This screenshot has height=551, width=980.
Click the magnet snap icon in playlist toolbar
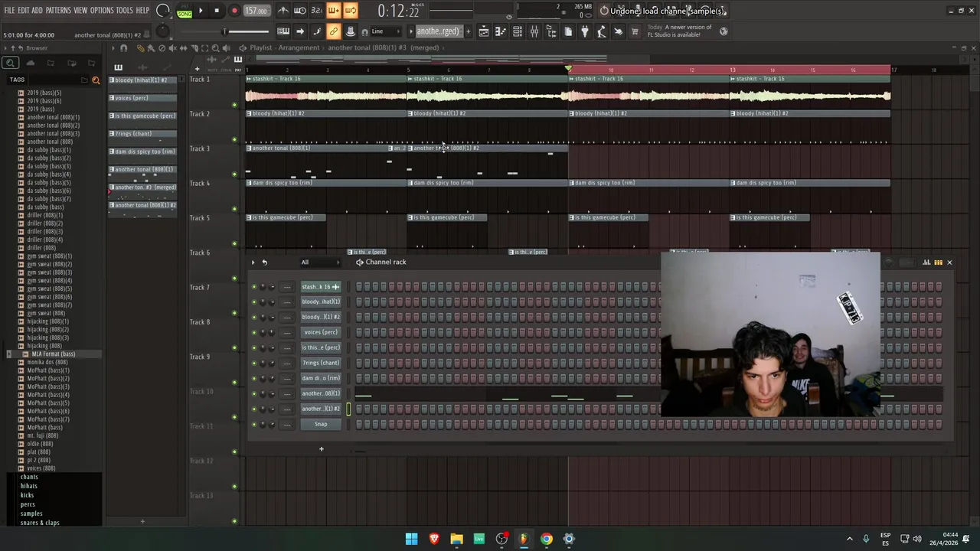(x=123, y=48)
